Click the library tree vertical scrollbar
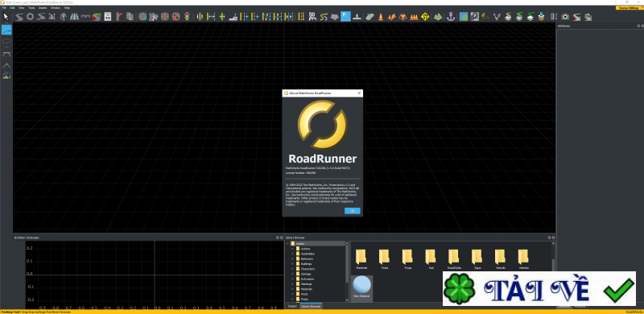Image resolution: width=644 pixels, height=314 pixels. pyautogui.click(x=347, y=265)
